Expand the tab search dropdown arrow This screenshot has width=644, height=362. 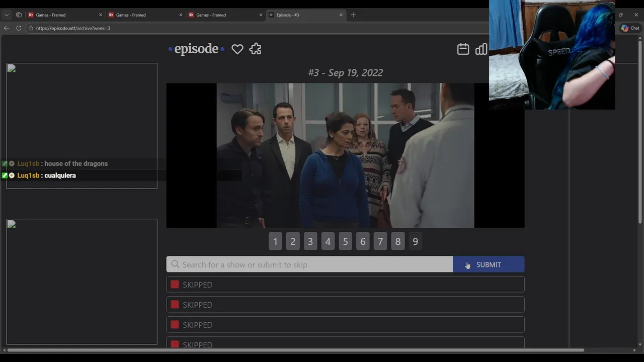7,15
